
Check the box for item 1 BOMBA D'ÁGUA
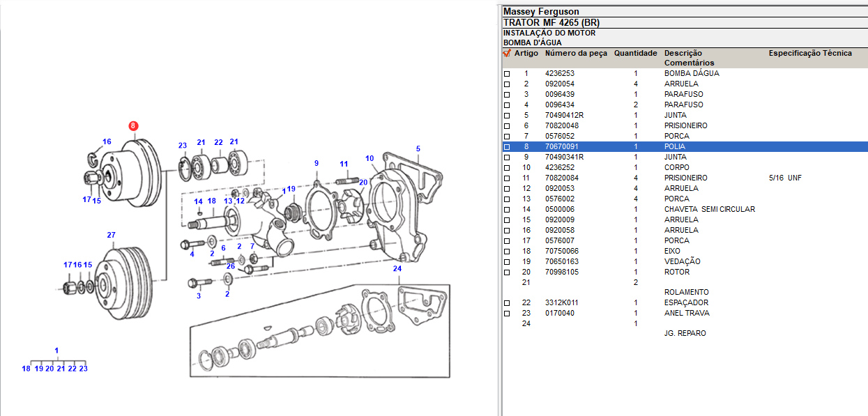507,74
